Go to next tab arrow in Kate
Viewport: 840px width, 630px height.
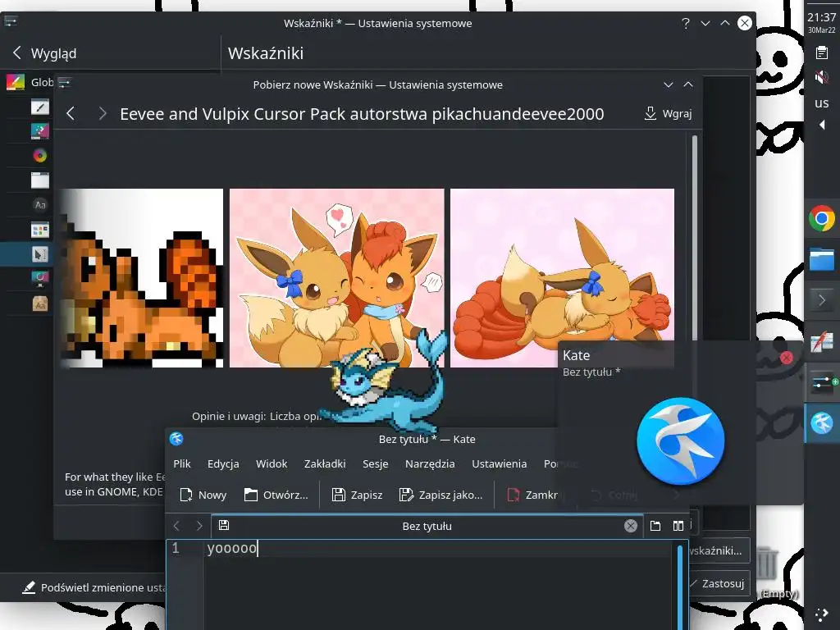(x=199, y=526)
